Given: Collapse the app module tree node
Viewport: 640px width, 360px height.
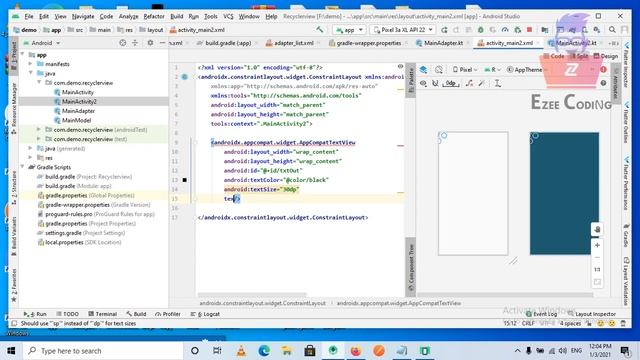Looking at the screenshot, I should [x=22, y=55].
